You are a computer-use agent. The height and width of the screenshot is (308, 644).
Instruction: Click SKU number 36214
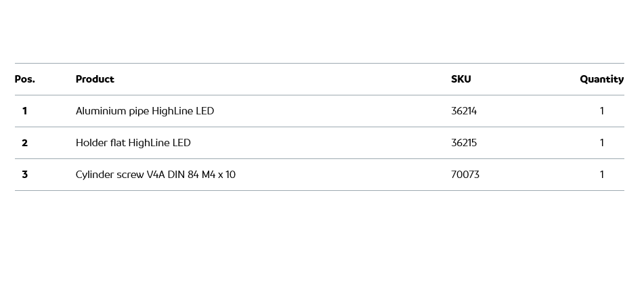pos(464,111)
